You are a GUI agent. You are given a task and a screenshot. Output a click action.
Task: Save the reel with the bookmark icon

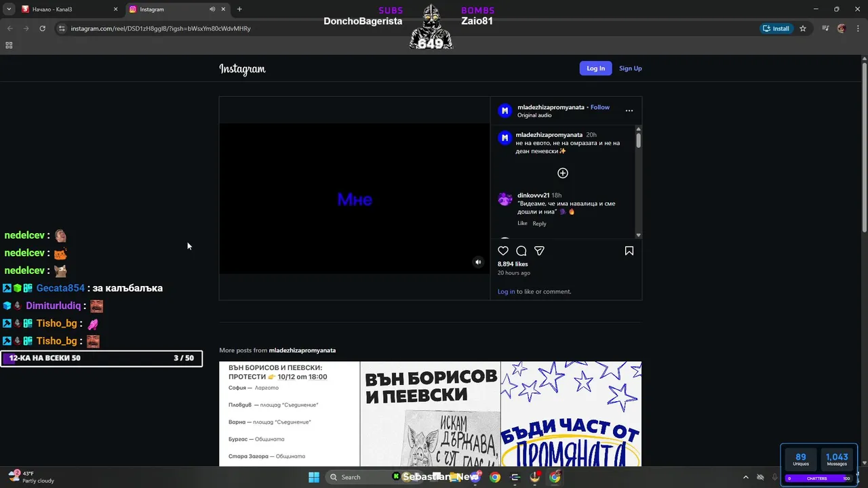[x=629, y=251]
